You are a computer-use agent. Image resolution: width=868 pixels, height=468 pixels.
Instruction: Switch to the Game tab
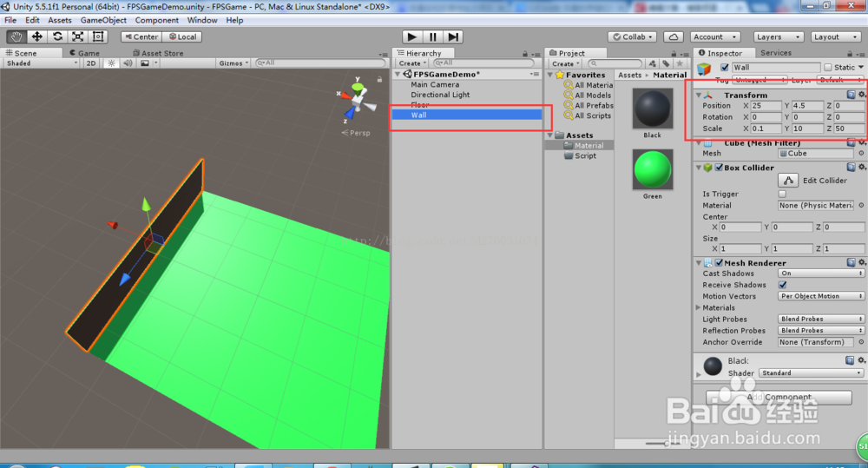pyautogui.click(x=85, y=53)
